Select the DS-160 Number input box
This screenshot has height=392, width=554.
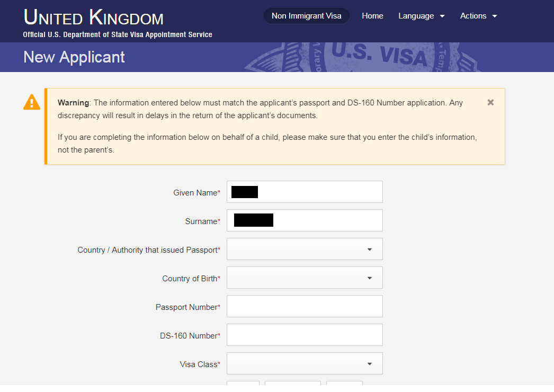click(305, 335)
